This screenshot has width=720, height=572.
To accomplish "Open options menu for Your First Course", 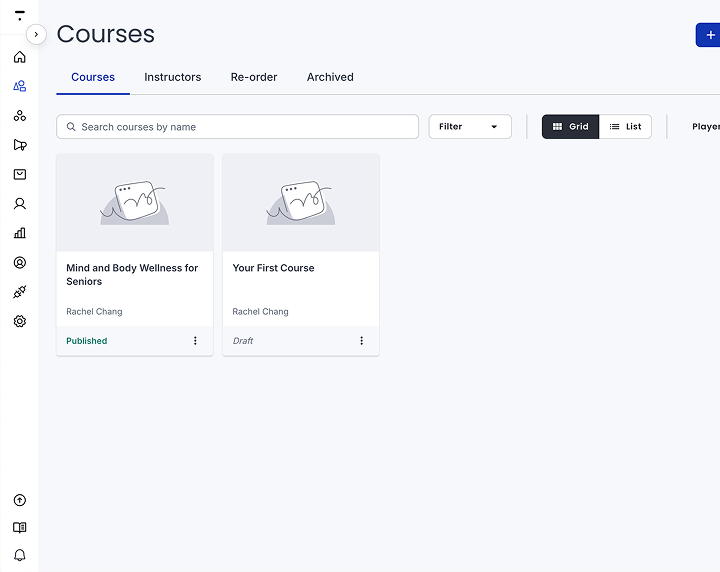I will click(361, 341).
